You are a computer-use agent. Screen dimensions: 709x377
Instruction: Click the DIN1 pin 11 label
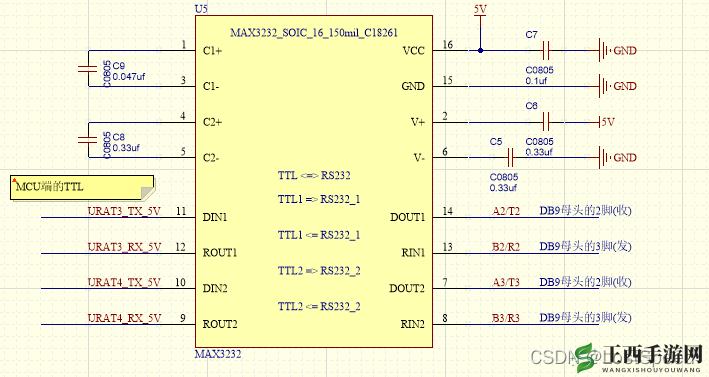pyautogui.click(x=215, y=217)
